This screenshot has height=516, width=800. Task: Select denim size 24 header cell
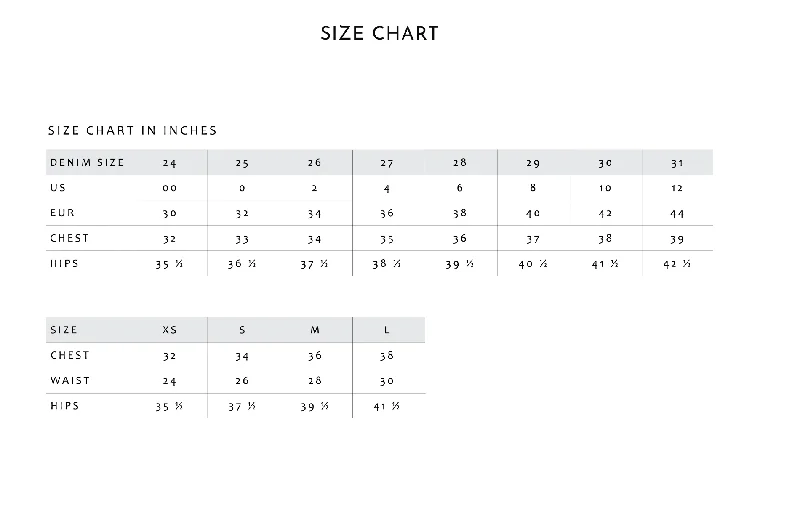(x=169, y=163)
